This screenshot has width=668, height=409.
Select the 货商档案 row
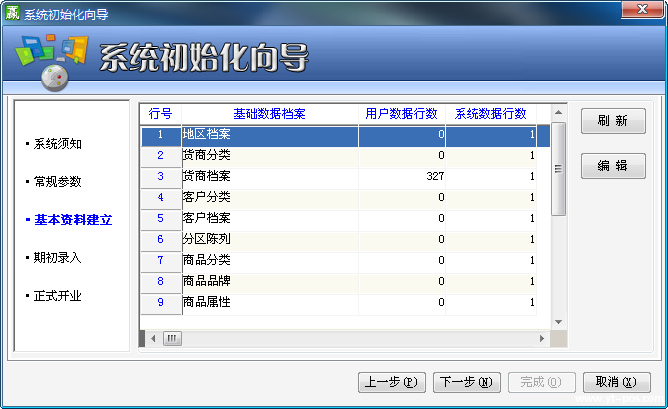pos(339,178)
